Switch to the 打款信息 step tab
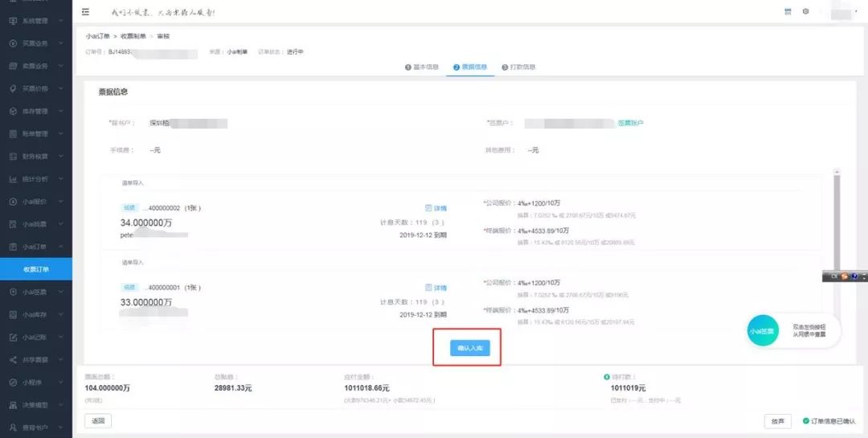The image size is (868, 438). (x=518, y=67)
